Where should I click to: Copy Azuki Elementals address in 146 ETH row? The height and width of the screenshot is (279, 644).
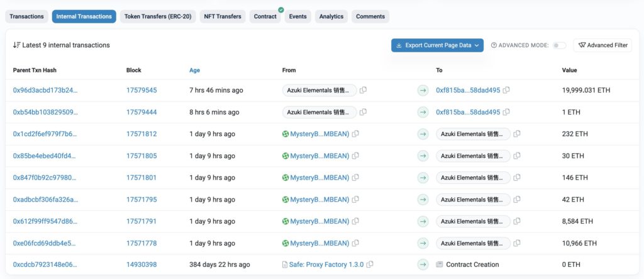pos(517,178)
